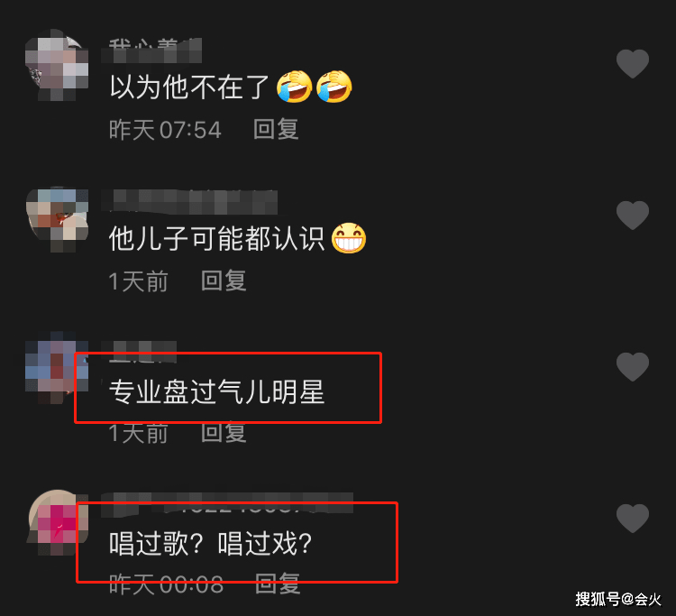The image size is (676, 616).
Task: Reply to comment posted 昨天 07:54
Action: 276,129
